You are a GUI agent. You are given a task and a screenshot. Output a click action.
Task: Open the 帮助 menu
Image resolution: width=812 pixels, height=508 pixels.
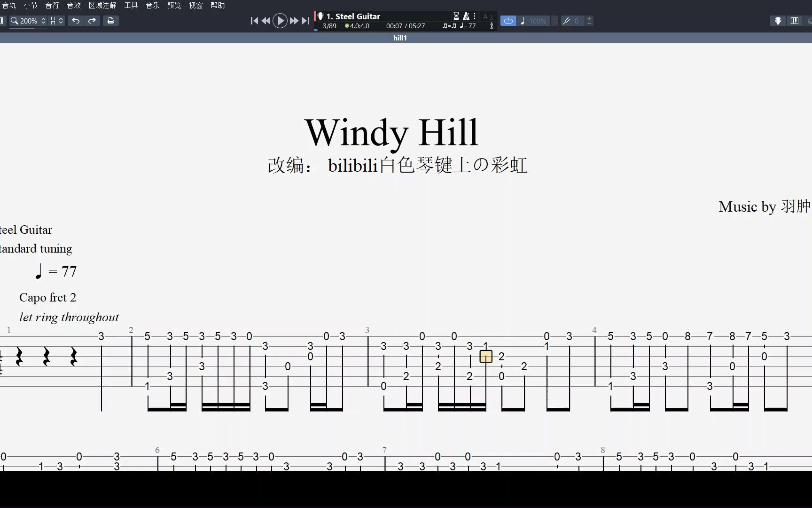click(218, 5)
